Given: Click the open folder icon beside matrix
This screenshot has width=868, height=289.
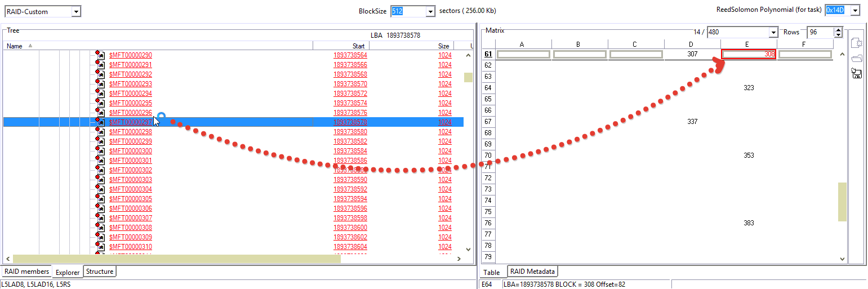Looking at the screenshot, I should (856, 58).
